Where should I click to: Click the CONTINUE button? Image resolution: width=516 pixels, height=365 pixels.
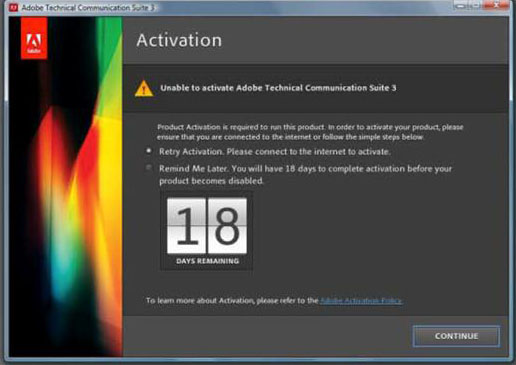click(x=456, y=336)
